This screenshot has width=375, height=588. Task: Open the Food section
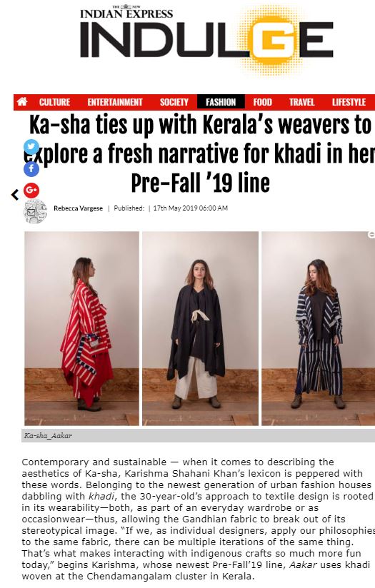[262, 102]
